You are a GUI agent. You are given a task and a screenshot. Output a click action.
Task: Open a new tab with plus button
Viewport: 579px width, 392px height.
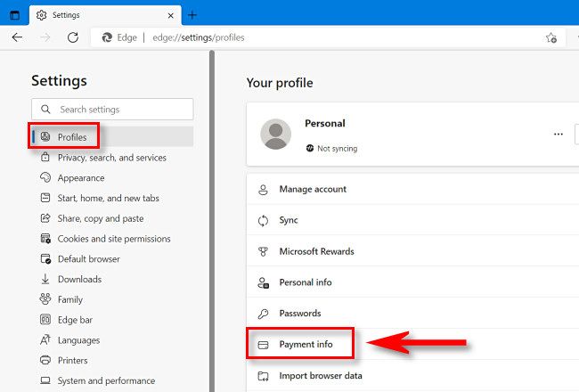coord(192,15)
